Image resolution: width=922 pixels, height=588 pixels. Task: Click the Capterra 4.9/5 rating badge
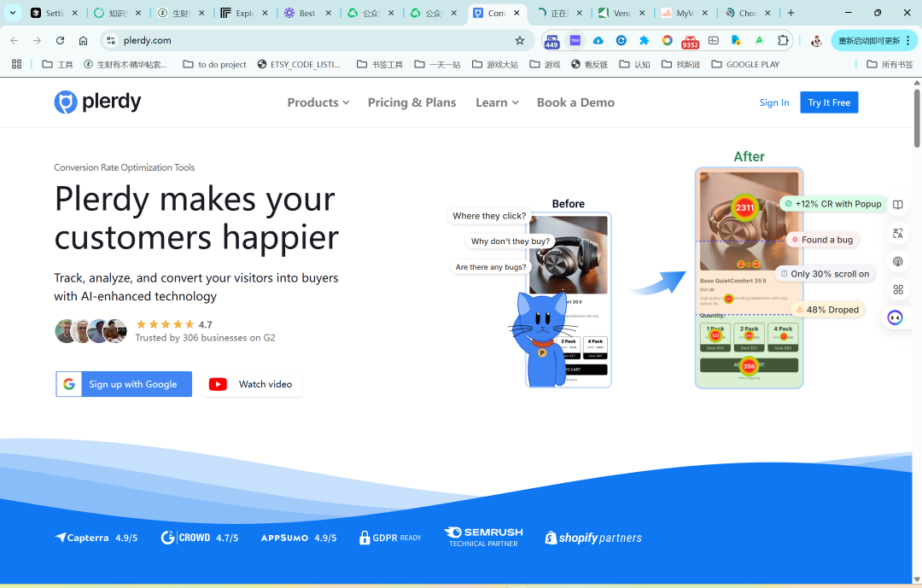(x=96, y=538)
